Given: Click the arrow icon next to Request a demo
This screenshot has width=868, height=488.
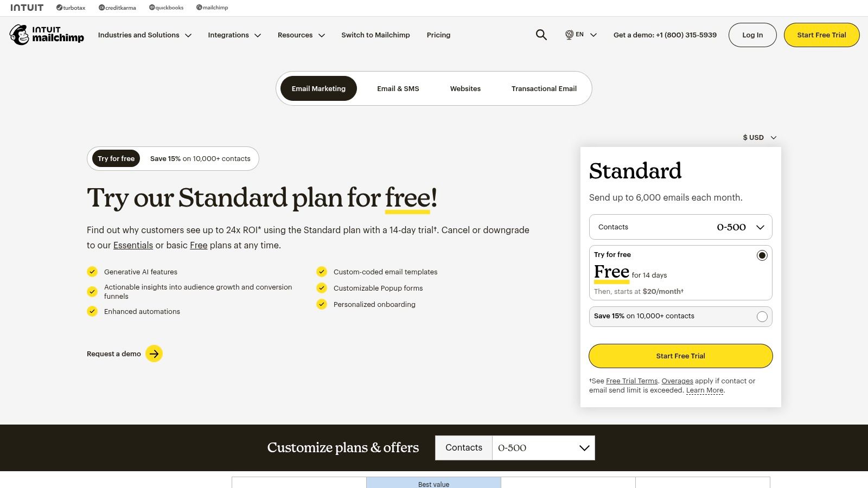Looking at the screenshot, I should point(154,354).
